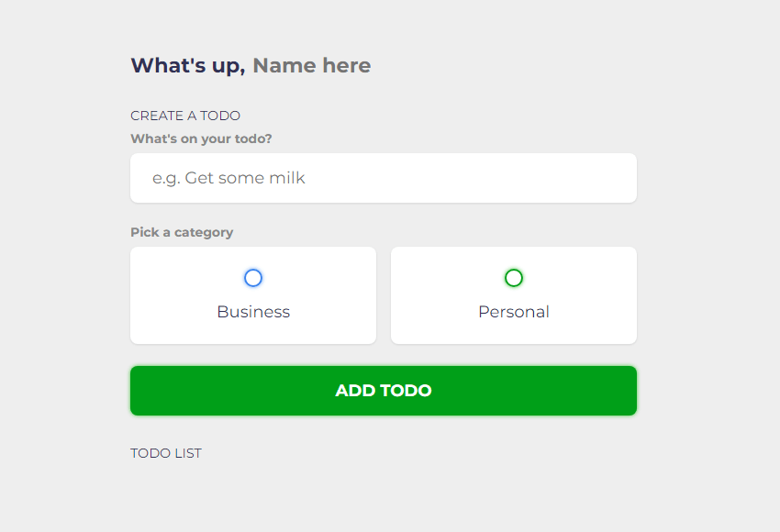Click the "What's on your todo?" label

pos(201,139)
